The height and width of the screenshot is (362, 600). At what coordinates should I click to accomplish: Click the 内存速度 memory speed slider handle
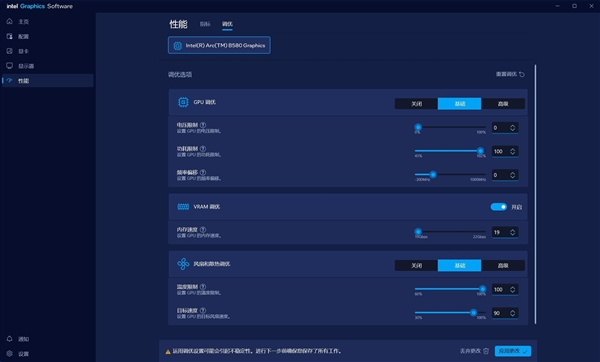pyautogui.click(x=418, y=232)
